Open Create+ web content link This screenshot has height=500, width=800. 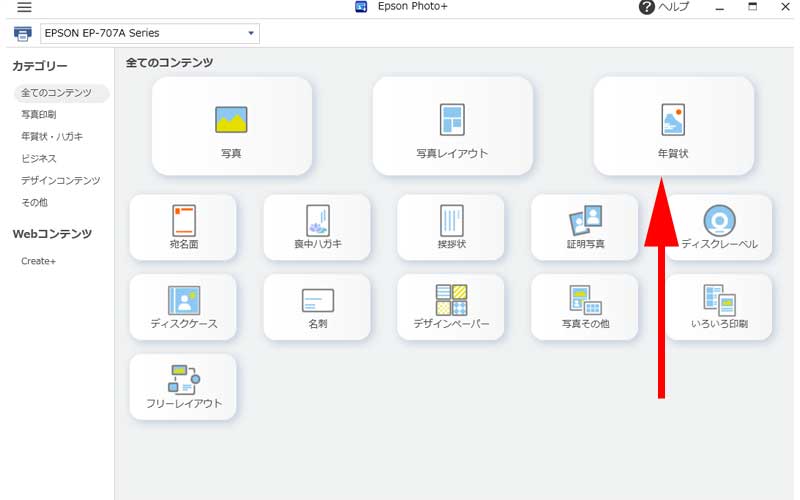click(38, 261)
